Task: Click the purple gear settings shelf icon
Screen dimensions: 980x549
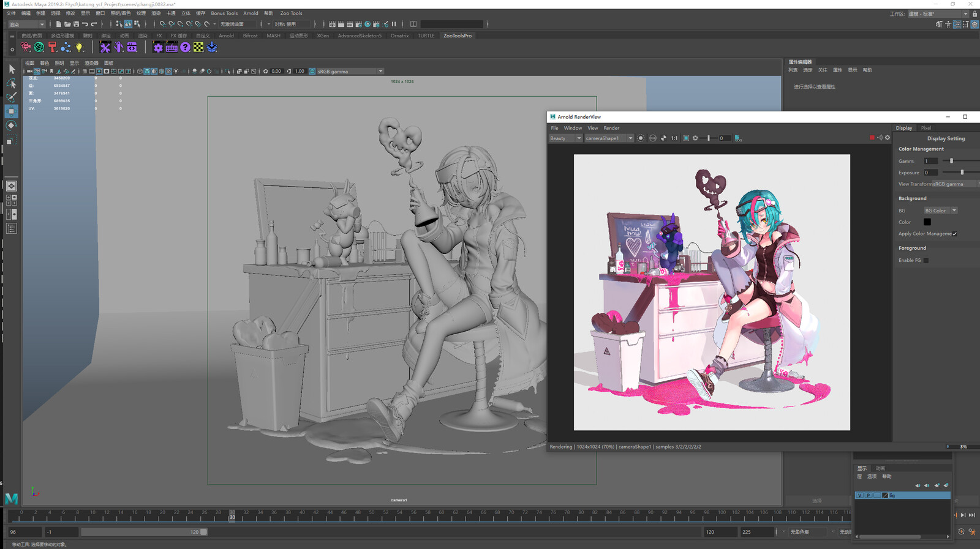Action: (158, 47)
